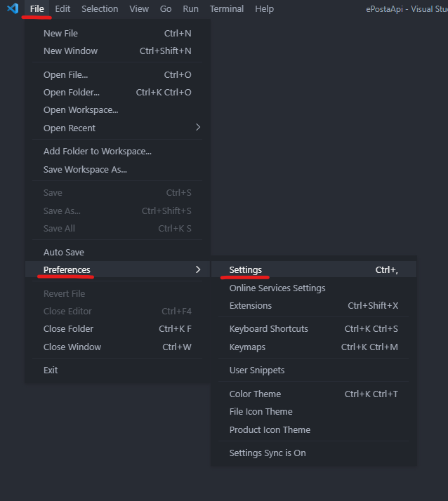Select Exit in the File menu

point(117,370)
